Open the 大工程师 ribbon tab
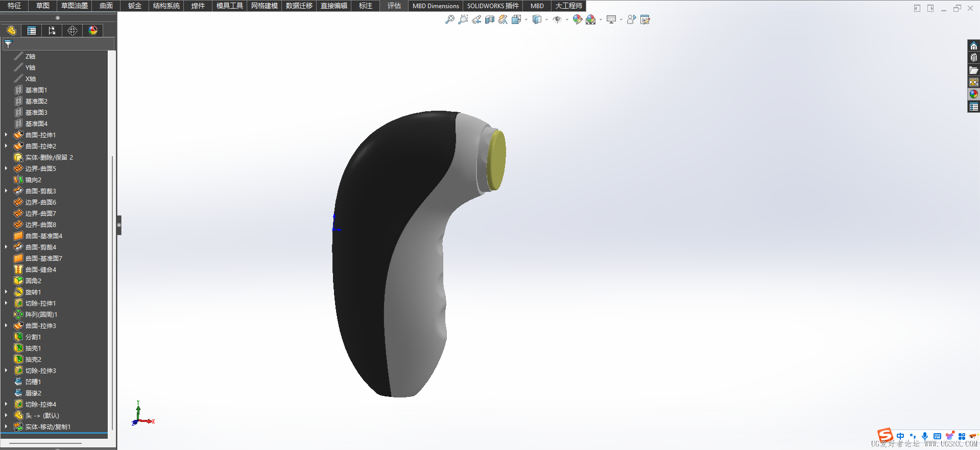This screenshot has height=450, width=980. 569,6
